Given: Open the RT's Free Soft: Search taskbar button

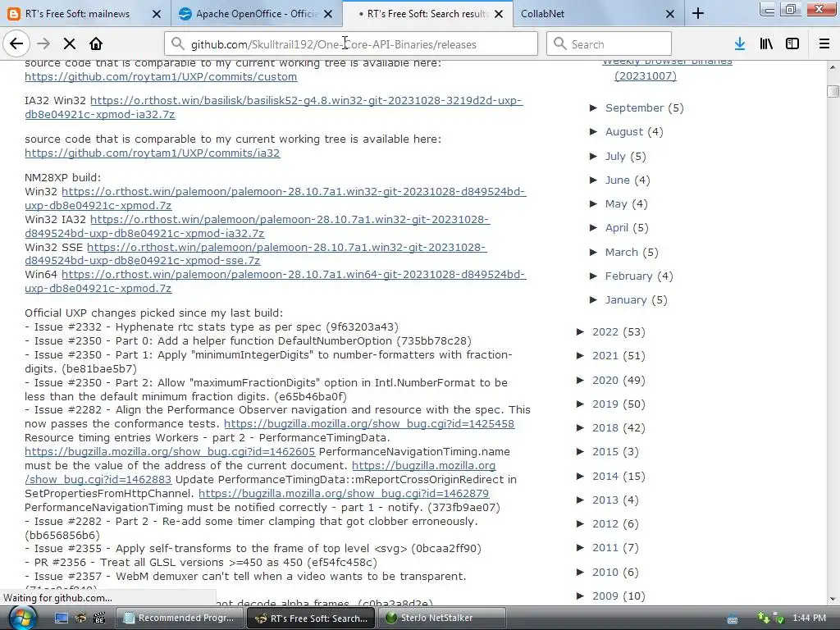Looking at the screenshot, I should (311, 619).
